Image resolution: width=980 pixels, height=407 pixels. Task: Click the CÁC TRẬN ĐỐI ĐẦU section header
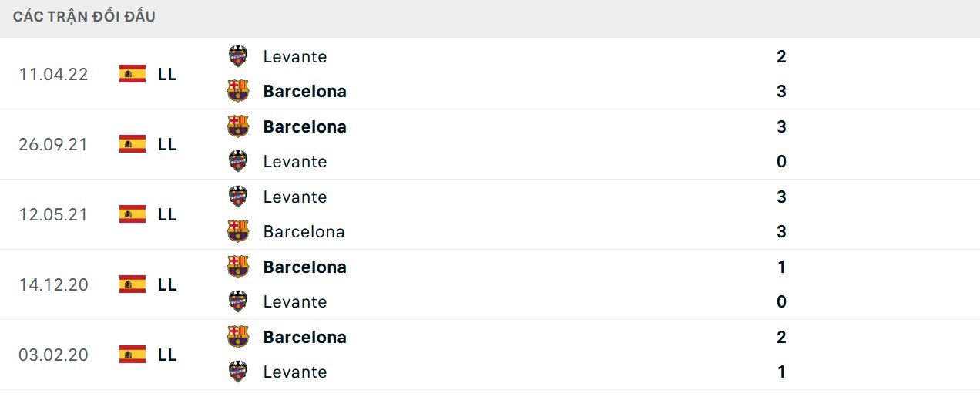coord(84,16)
